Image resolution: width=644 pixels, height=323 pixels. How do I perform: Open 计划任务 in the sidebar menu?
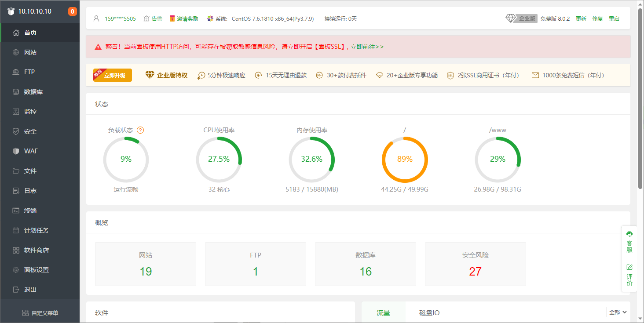36,230
